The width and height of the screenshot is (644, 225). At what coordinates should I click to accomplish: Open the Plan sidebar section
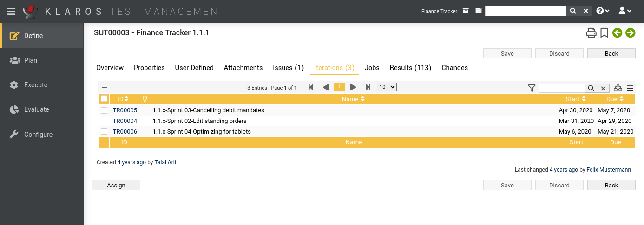(42, 60)
